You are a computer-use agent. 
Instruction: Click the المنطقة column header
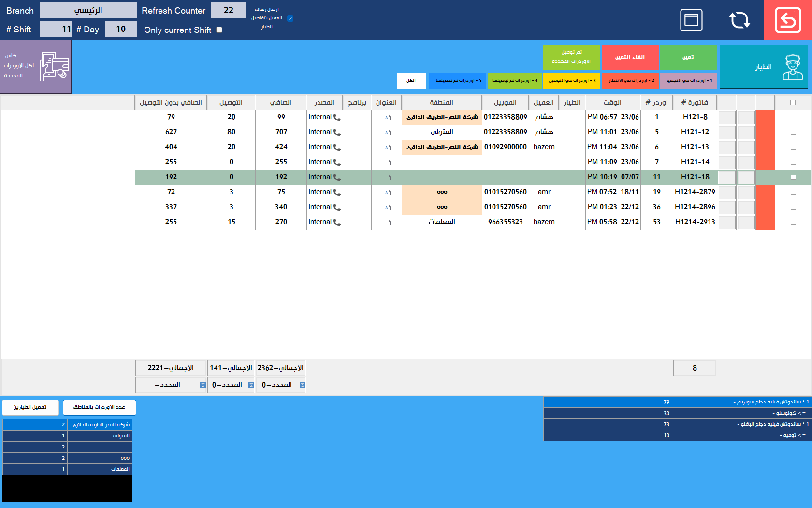(441, 102)
